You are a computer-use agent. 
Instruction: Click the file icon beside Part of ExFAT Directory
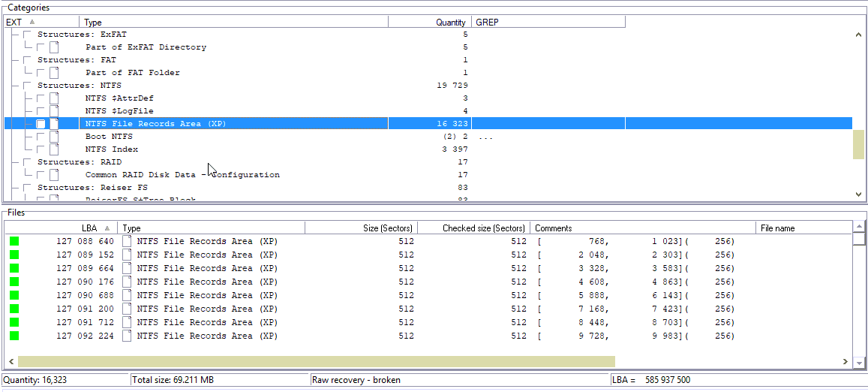(x=54, y=47)
